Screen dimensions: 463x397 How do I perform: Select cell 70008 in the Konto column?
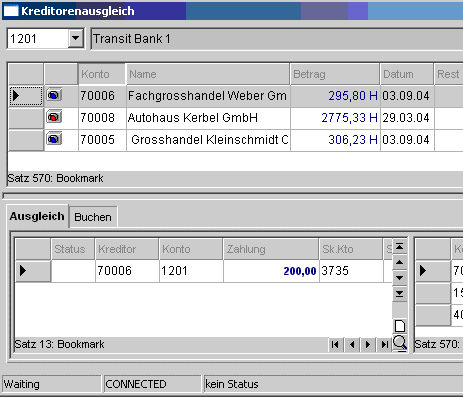[102, 118]
